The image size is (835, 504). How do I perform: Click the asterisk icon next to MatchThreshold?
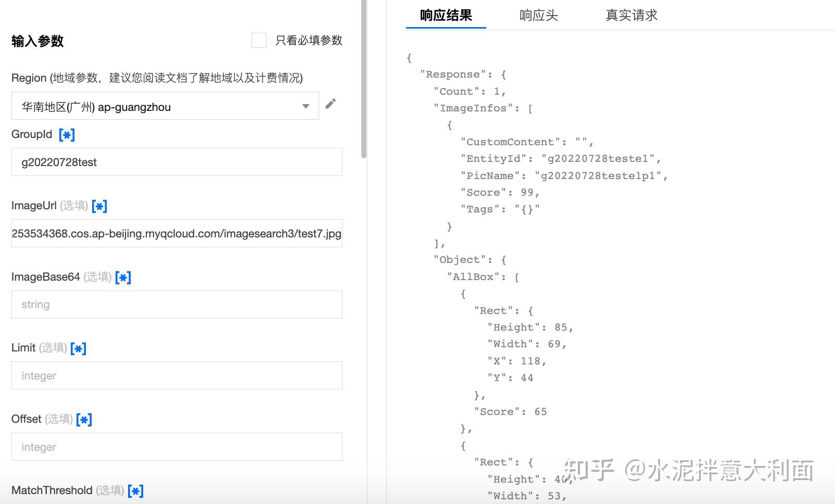coord(135,491)
